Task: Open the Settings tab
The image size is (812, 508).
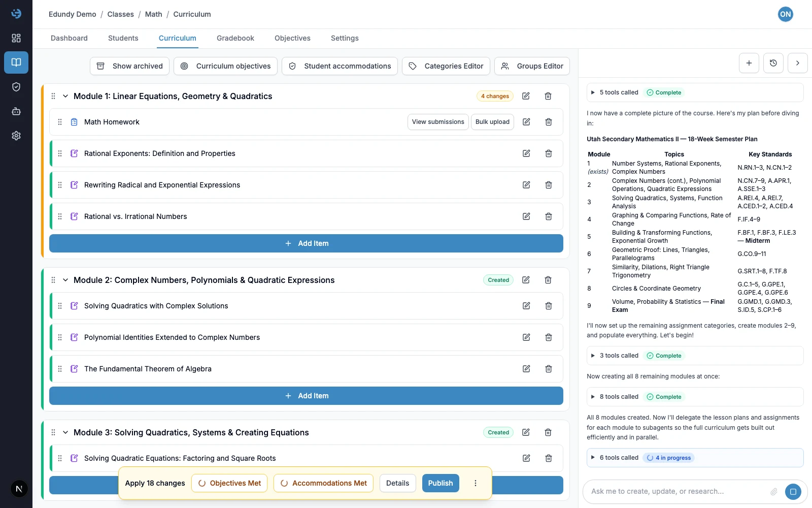Action: [345, 38]
